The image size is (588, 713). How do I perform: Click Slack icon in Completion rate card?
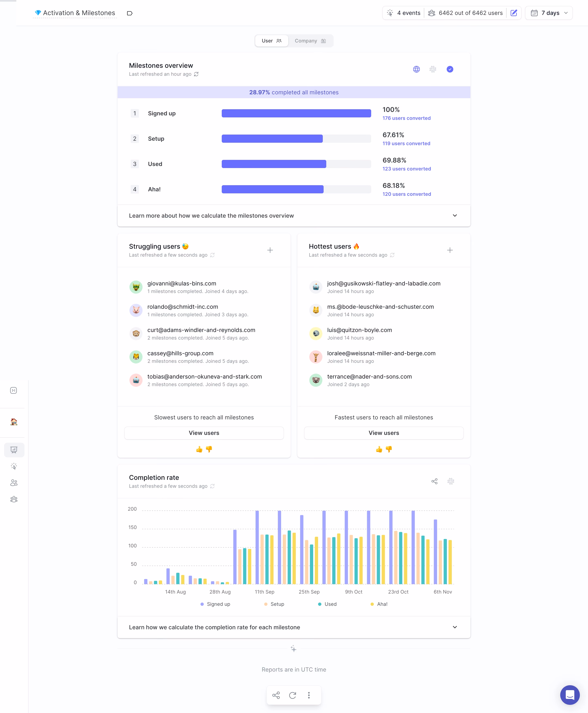(x=450, y=481)
